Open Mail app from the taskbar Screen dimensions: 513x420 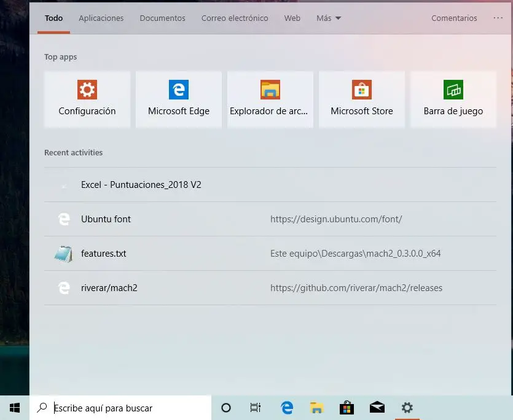click(377, 408)
